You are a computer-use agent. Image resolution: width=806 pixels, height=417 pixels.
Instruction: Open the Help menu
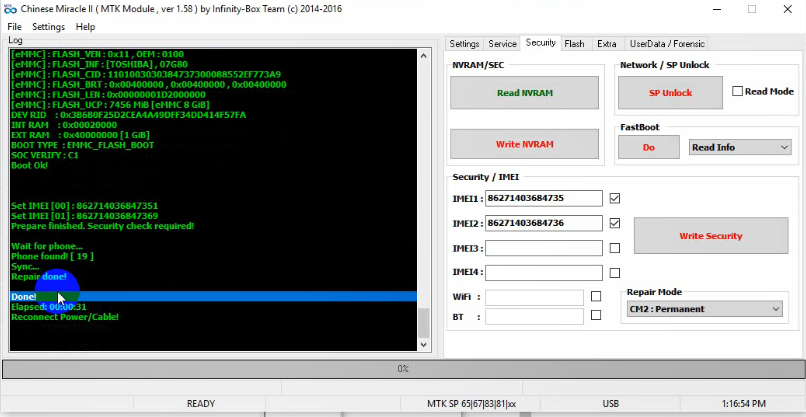85,27
